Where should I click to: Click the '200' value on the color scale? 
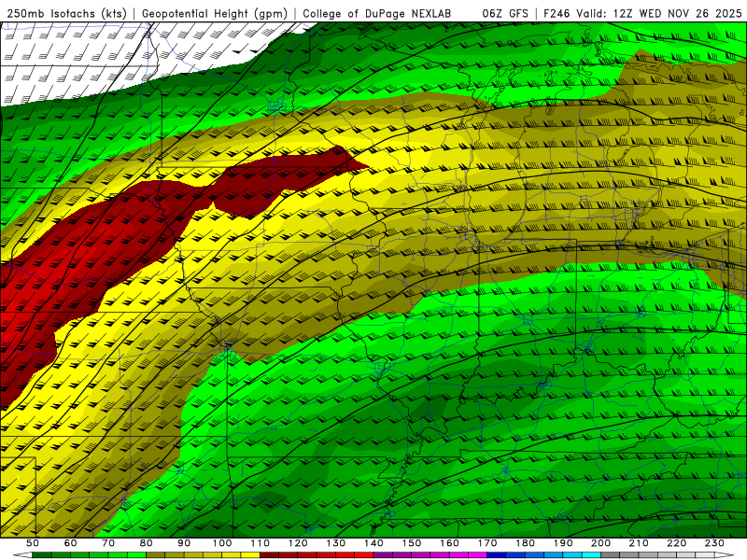(600, 543)
